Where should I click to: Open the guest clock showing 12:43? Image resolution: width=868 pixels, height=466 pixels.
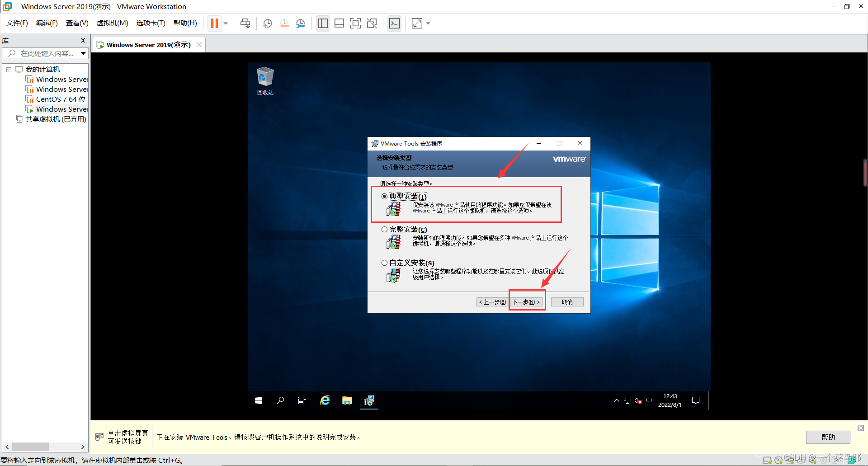670,400
